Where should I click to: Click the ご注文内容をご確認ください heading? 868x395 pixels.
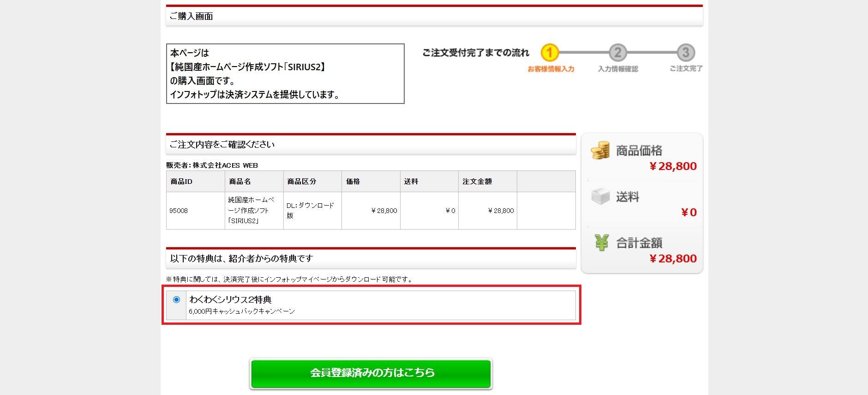(222, 145)
